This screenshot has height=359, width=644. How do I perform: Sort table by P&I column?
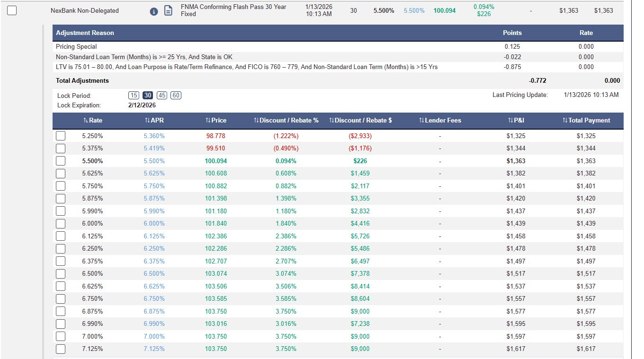(516, 120)
